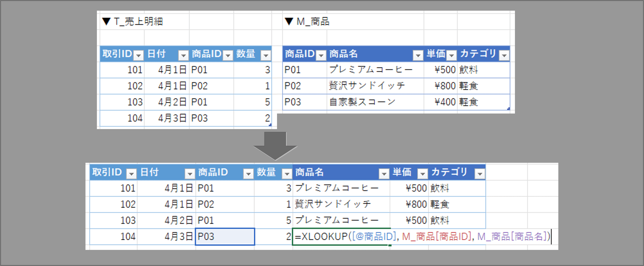
Task: Open 取引ID filter dropdown in bottom merged table
Action: coord(131,174)
